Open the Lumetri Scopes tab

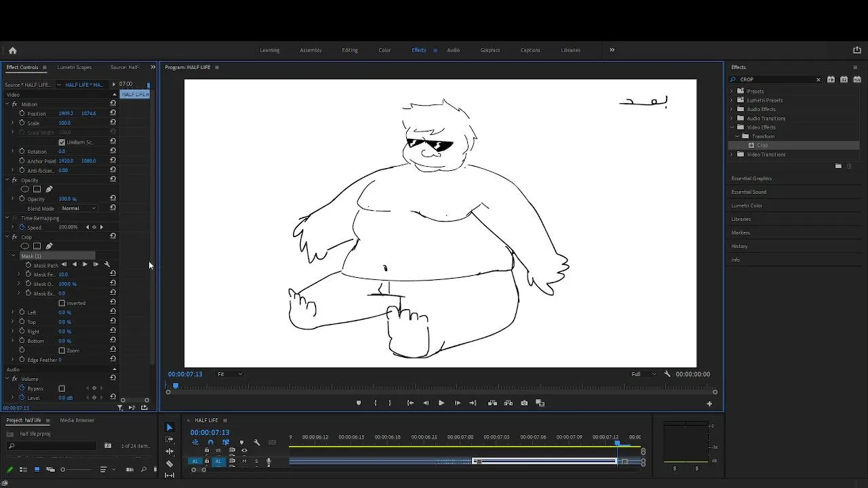pos(75,67)
